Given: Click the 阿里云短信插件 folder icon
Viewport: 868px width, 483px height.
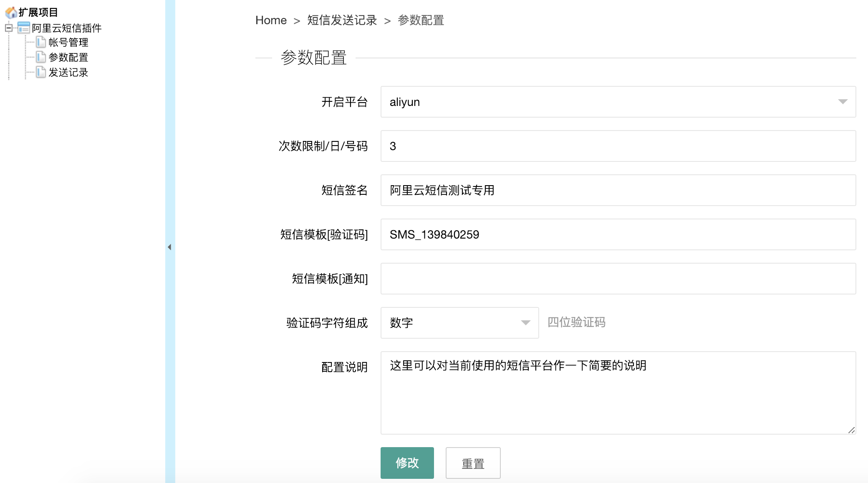Looking at the screenshot, I should [x=24, y=28].
